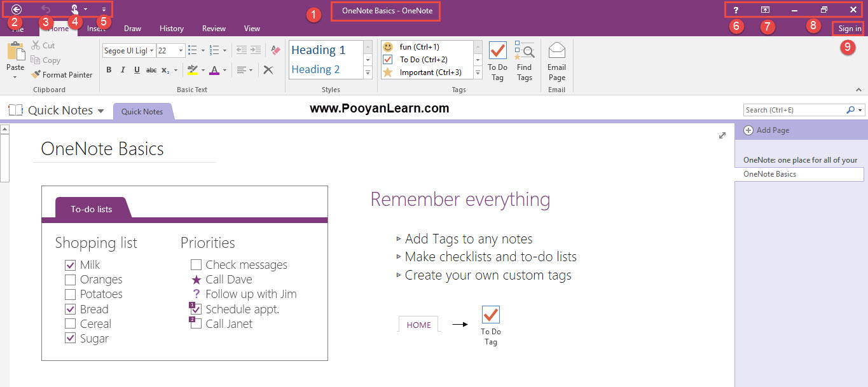The image size is (868, 387).
Task: Click the Decrease Indent icon
Action: tap(241, 50)
